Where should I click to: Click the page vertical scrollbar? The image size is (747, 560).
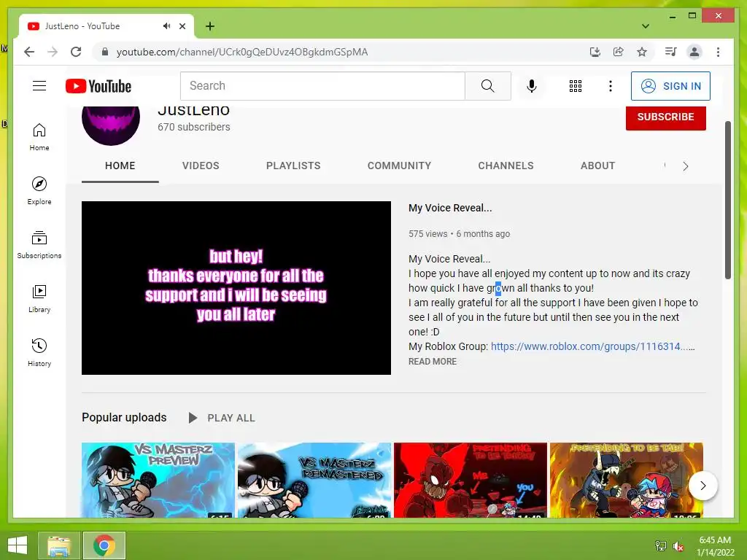728,200
